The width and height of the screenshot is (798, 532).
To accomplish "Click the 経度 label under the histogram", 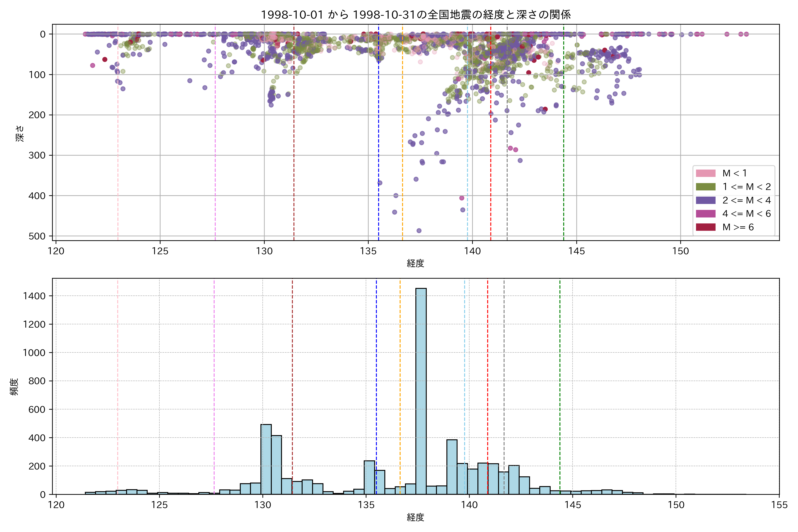I will point(416,517).
